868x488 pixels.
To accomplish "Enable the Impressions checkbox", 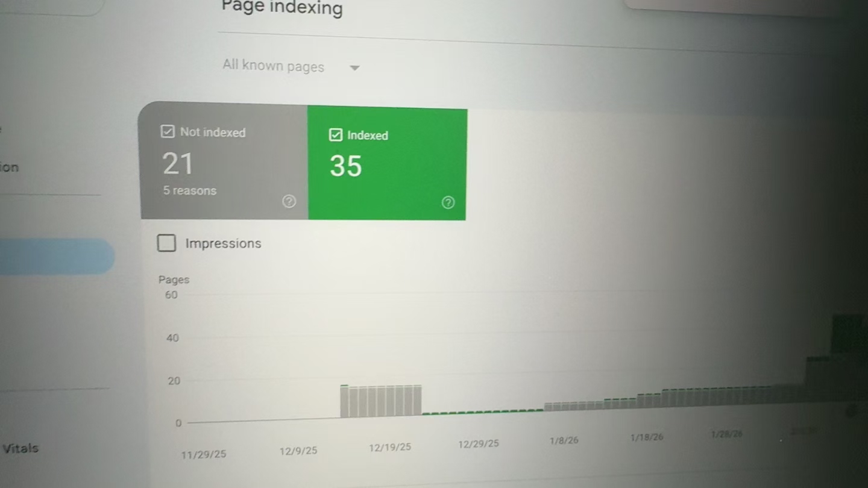I will pyautogui.click(x=166, y=243).
